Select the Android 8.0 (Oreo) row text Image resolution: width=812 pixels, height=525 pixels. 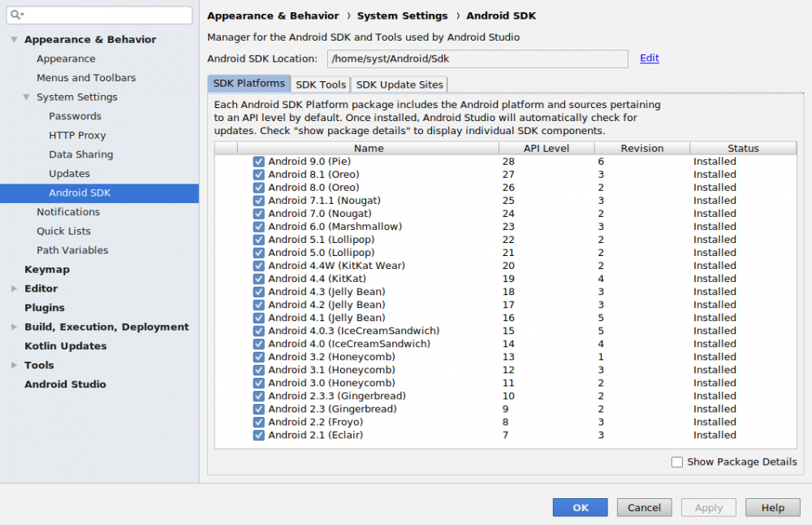(313, 188)
